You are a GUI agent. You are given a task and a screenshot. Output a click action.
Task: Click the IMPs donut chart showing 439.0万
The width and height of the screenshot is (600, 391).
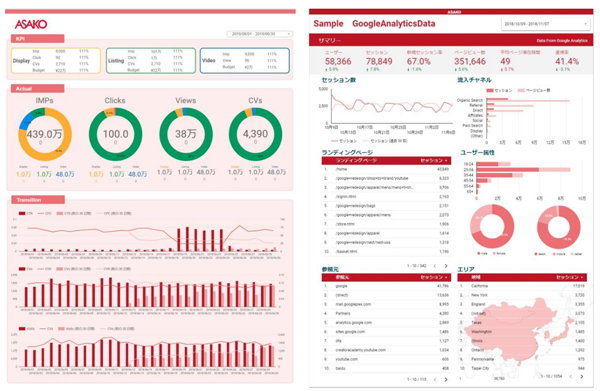tap(45, 134)
